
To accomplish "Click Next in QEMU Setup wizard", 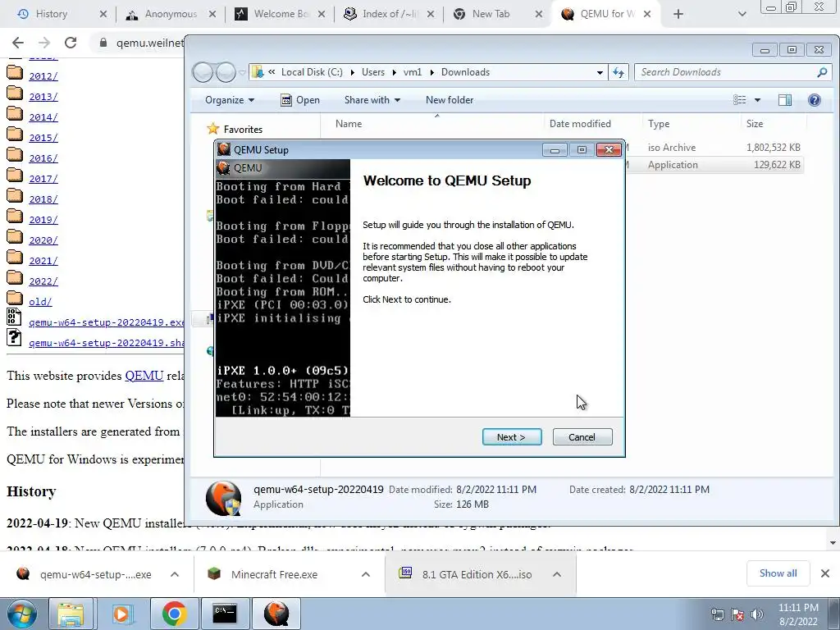I will pyautogui.click(x=512, y=437).
